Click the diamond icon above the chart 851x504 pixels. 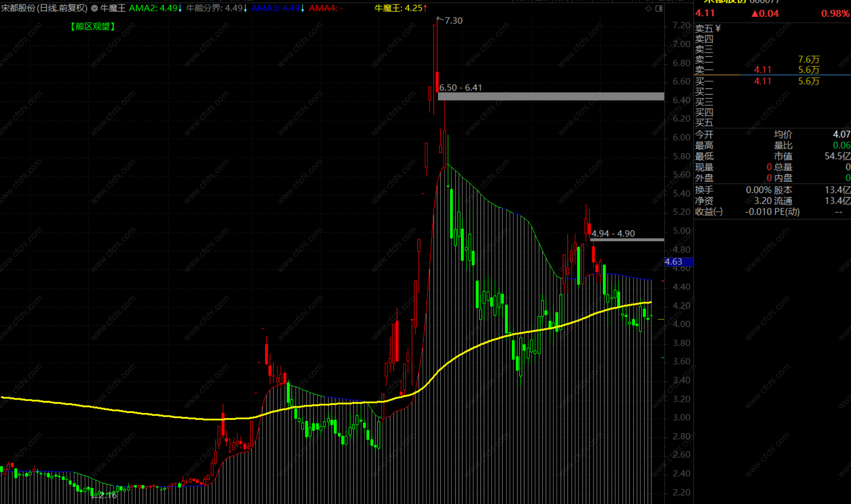(648, 8)
